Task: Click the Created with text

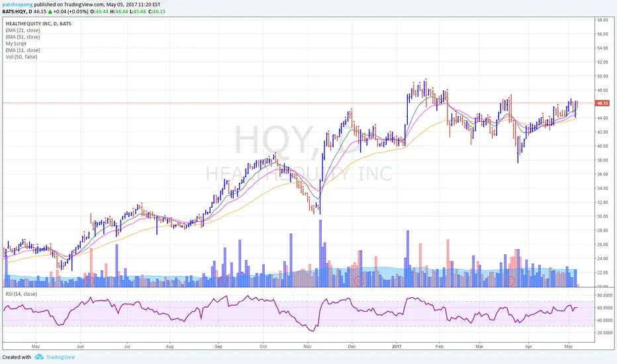Action: 17,357
